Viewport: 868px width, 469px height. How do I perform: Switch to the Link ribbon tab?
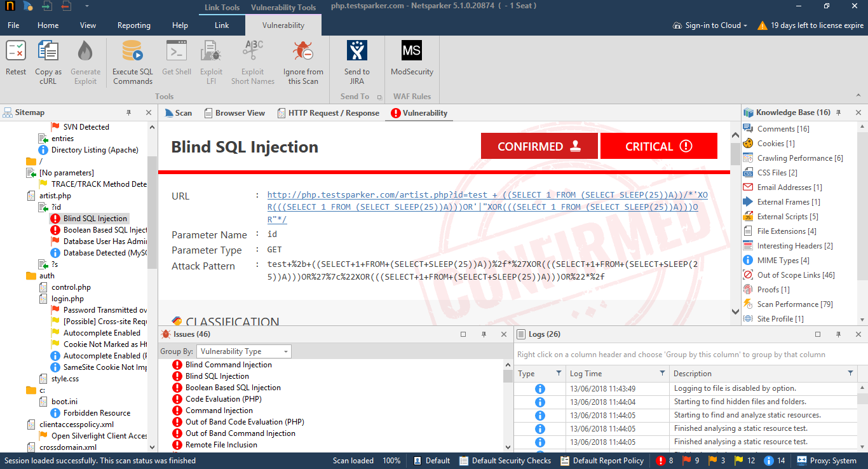[222, 25]
